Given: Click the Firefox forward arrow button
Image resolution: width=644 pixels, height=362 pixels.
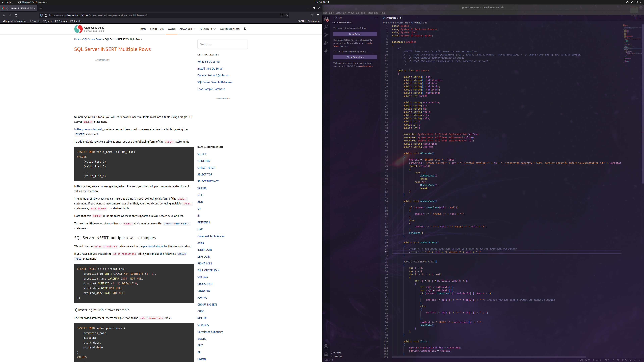Looking at the screenshot, I should click(10, 15).
